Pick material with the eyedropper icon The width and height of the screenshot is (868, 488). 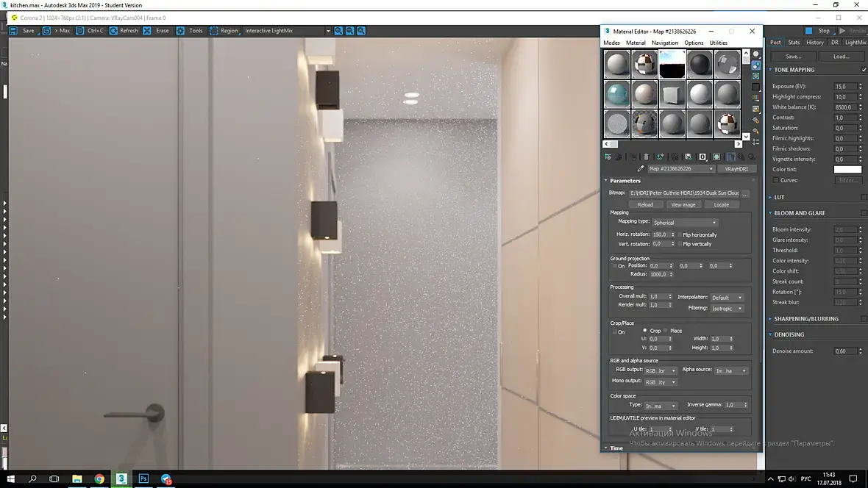click(x=641, y=169)
